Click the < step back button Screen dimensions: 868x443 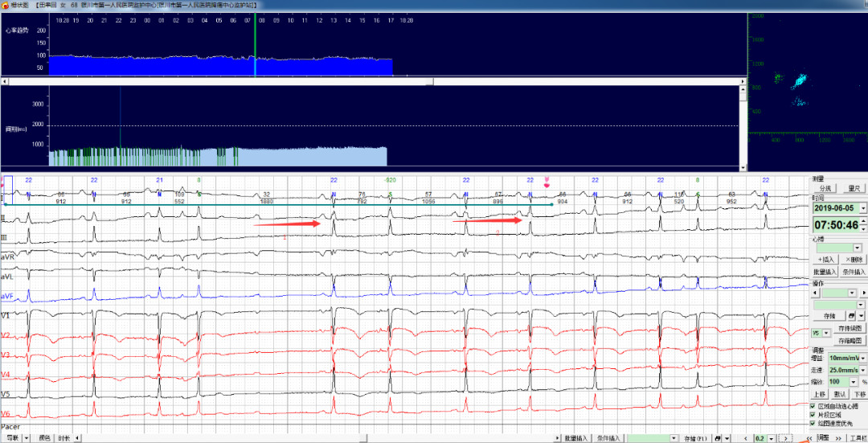746,438
